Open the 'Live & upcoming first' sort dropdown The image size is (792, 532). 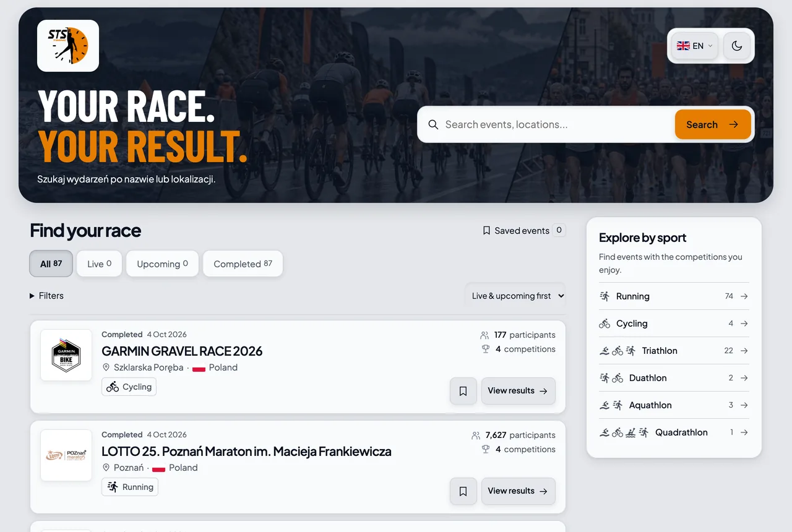(515, 296)
